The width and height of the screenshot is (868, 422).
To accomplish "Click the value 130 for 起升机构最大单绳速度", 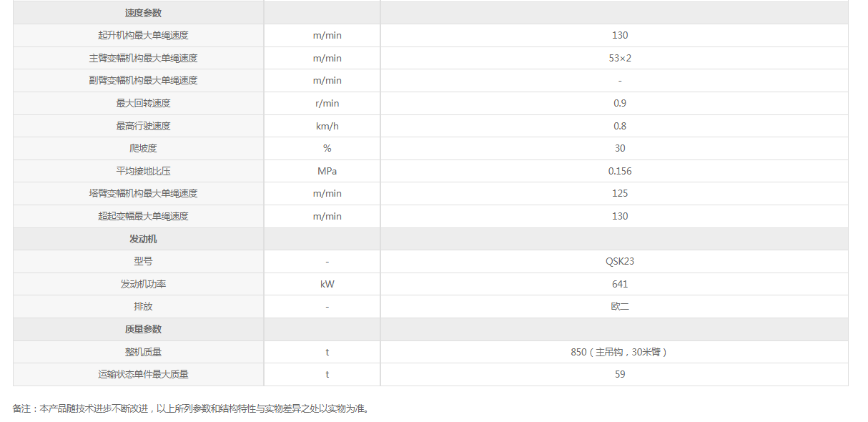I will tap(619, 35).
